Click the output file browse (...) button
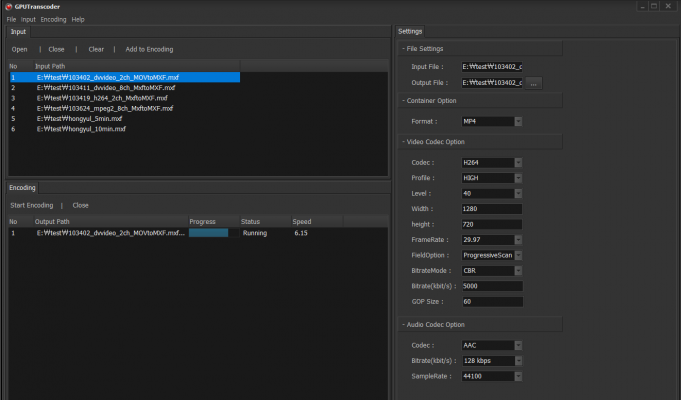681x400 pixels. coord(534,83)
